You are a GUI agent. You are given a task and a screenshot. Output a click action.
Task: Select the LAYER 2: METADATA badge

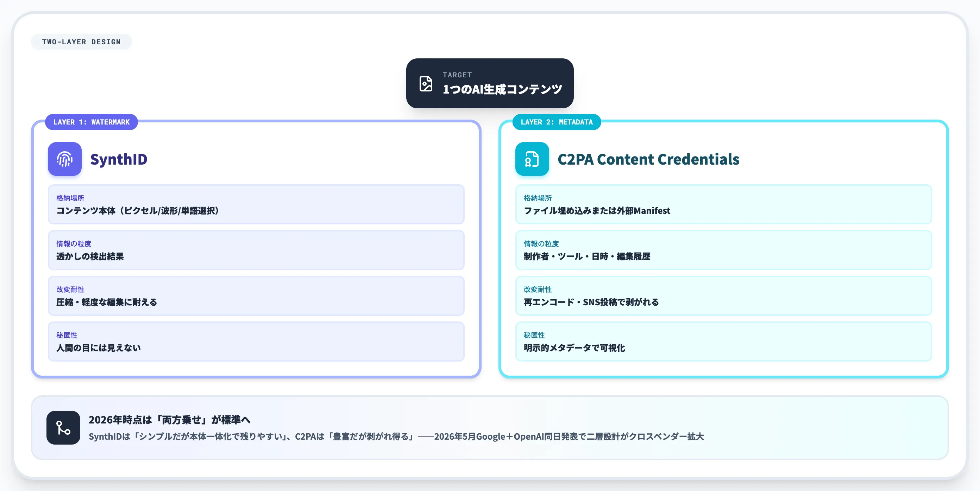[x=557, y=122]
